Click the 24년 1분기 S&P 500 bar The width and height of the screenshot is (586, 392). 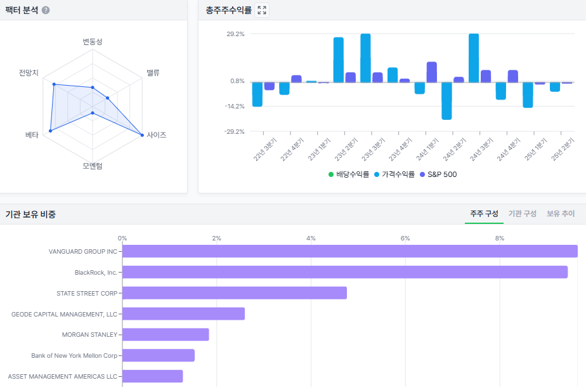432,72
